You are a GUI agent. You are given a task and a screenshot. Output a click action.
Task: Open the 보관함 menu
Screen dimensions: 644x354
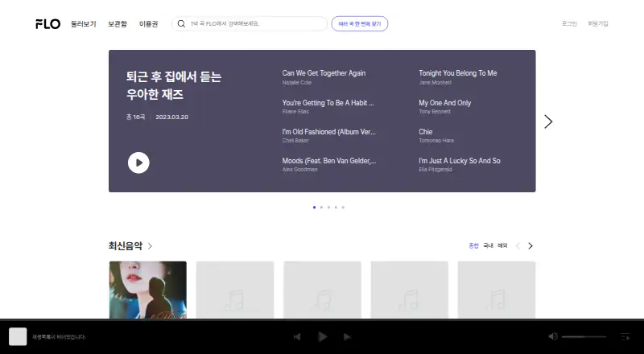[118, 24]
